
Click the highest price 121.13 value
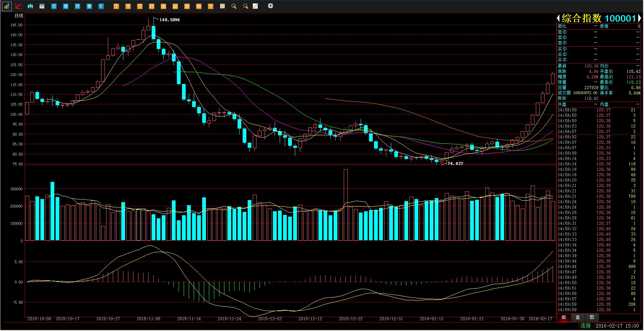pos(634,77)
